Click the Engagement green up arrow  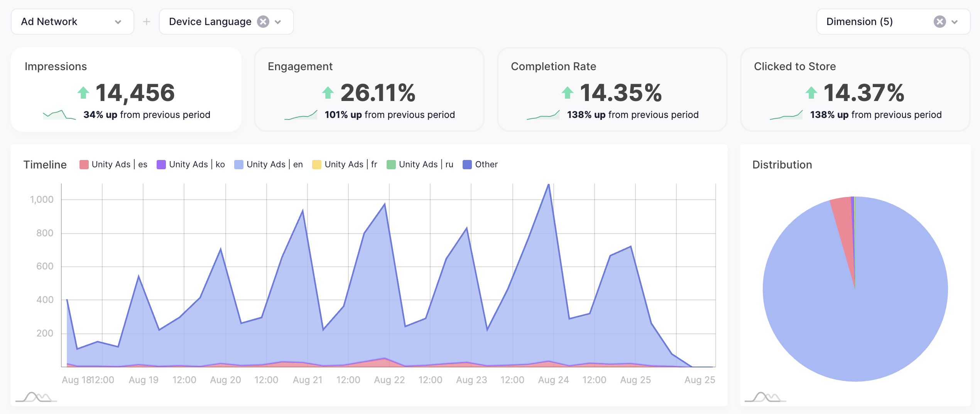[x=328, y=93]
